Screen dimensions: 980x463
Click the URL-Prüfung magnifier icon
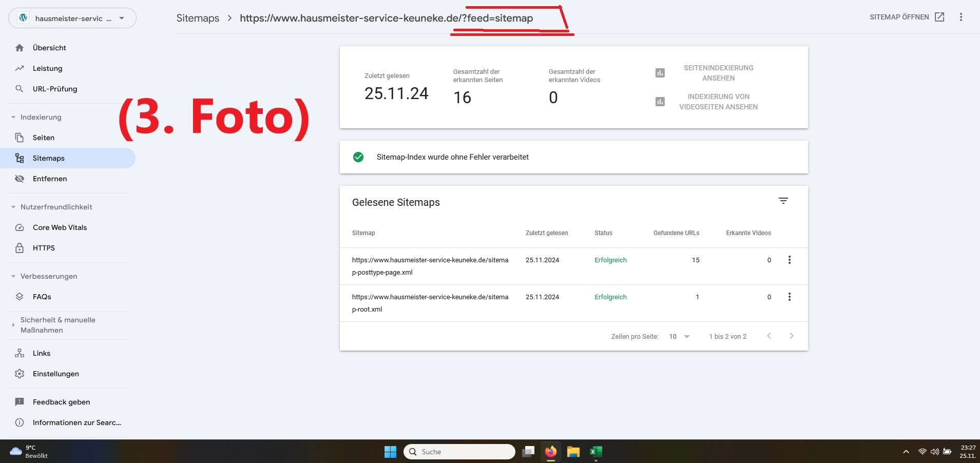[x=20, y=89]
